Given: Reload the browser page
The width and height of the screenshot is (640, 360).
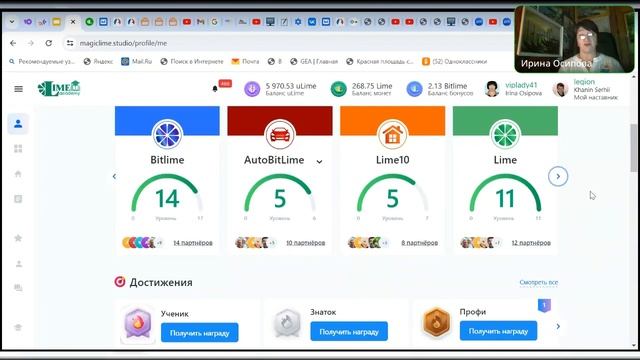Looking at the screenshot, I should pyautogui.click(x=49, y=43).
